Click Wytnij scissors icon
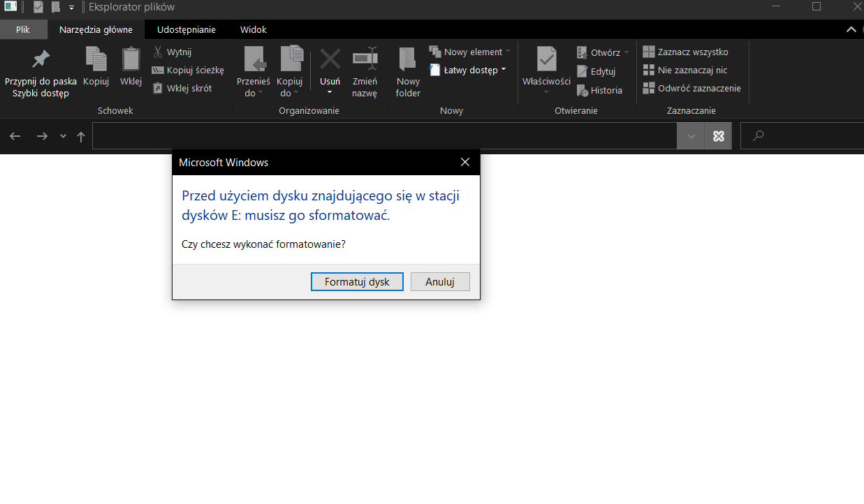 coord(158,52)
